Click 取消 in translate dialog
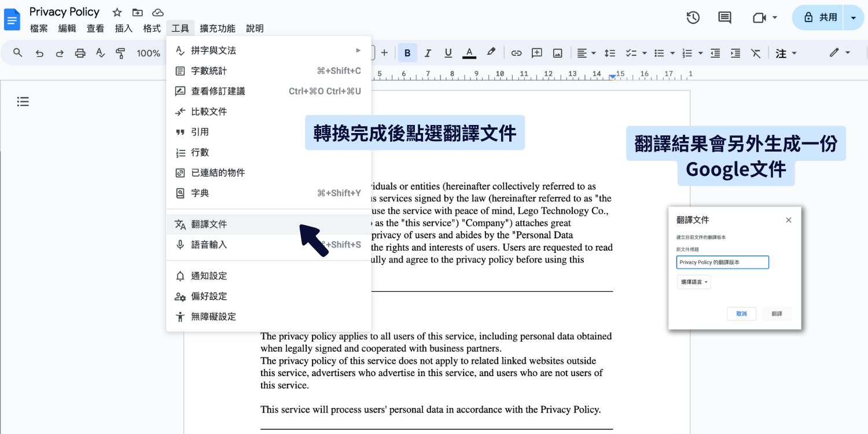The height and width of the screenshot is (434, 868). point(742,314)
